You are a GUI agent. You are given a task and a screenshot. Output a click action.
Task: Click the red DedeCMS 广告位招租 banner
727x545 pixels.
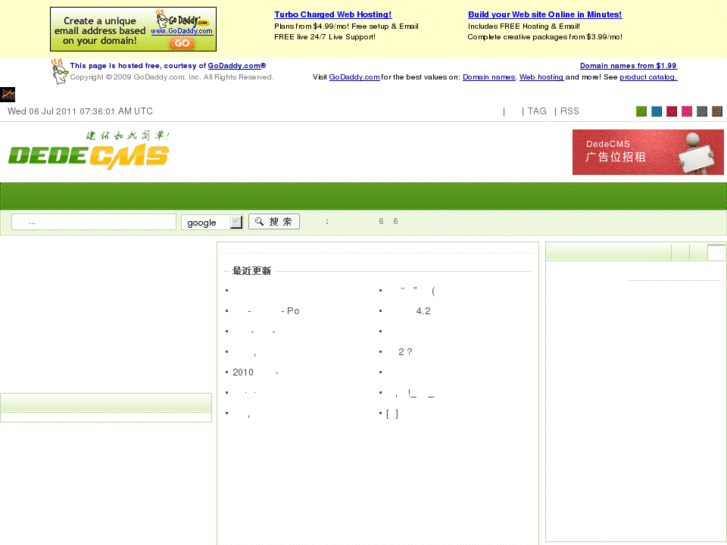pyautogui.click(x=648, y=152)
